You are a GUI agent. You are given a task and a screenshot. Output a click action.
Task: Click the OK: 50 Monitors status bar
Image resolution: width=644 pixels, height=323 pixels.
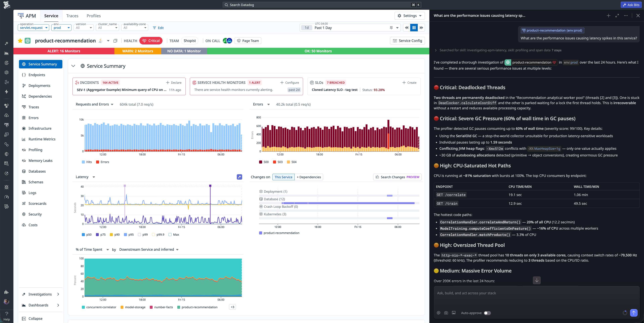pos(318,51)
